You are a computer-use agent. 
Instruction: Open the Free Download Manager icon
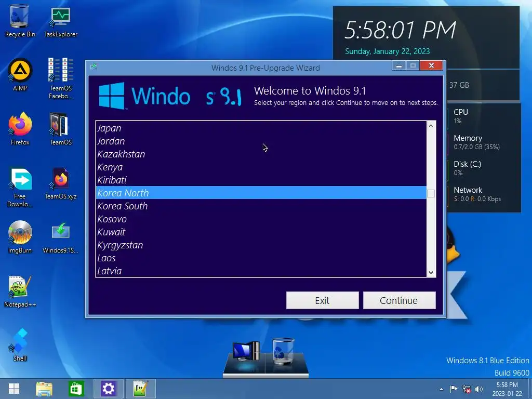pos(20,187)
